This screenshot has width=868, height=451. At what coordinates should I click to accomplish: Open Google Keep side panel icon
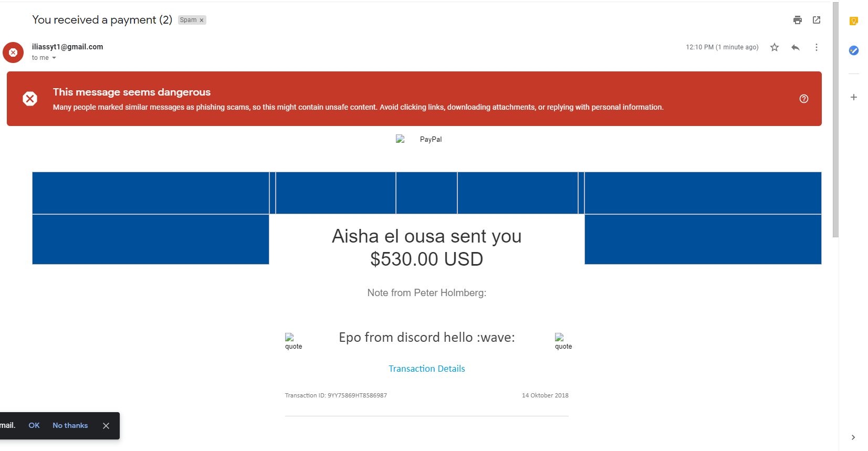click(x=854, y=21)
